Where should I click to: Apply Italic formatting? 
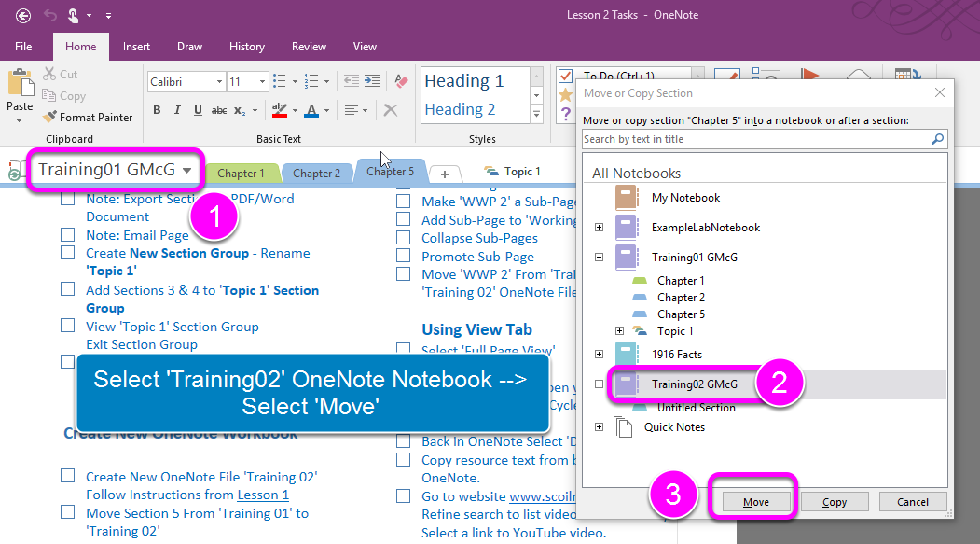point(177,110)
